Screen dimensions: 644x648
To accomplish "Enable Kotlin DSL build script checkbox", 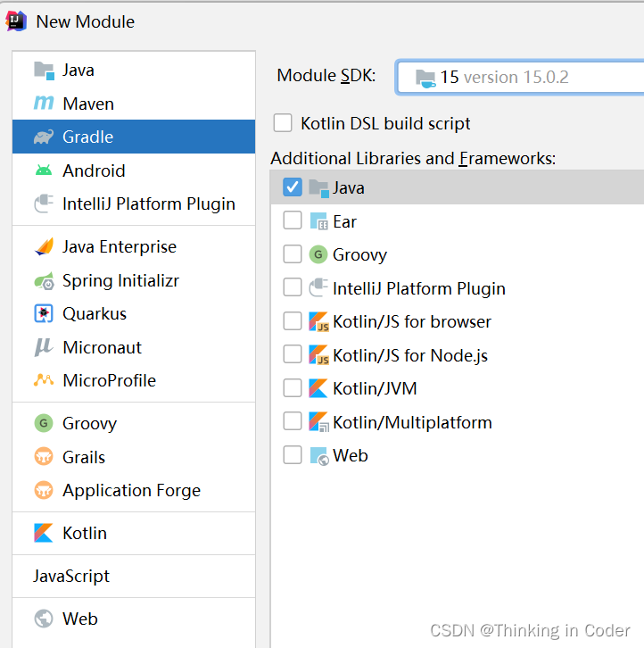I will coord(283,123).
